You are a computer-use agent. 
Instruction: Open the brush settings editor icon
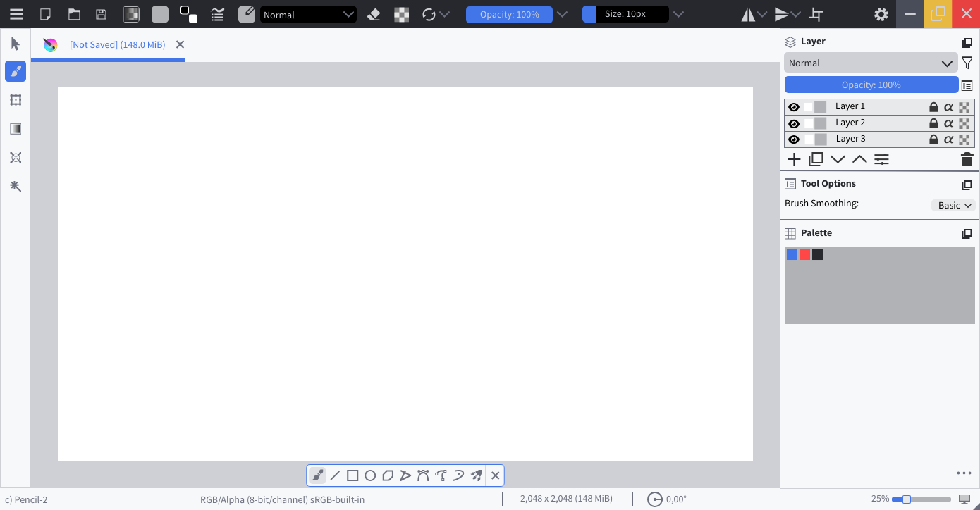point(218,14)
